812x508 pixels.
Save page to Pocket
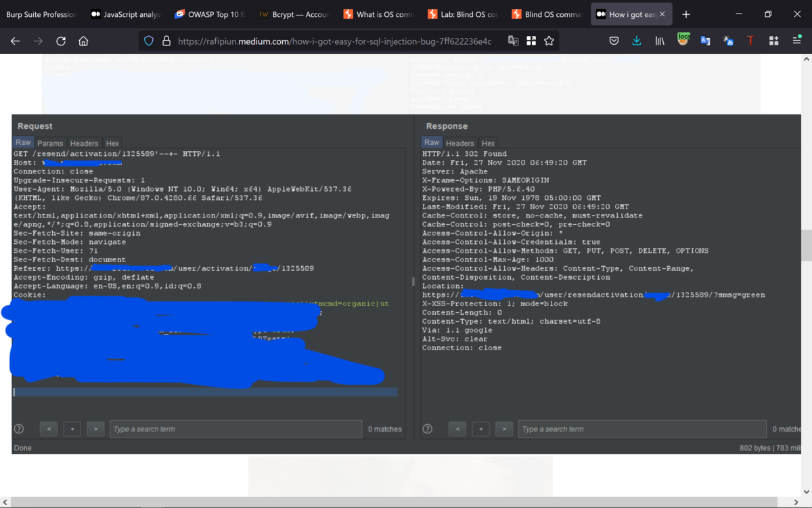coord(614,41)
